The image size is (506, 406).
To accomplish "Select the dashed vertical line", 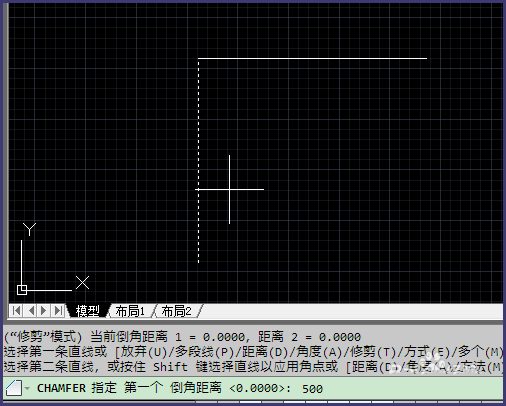I will pyautogui.click(x=198, y=160).
